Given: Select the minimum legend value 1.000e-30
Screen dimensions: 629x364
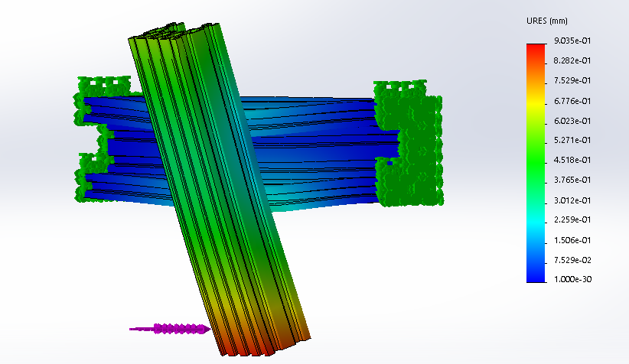Looking at the screenshot, I should 572,279.
